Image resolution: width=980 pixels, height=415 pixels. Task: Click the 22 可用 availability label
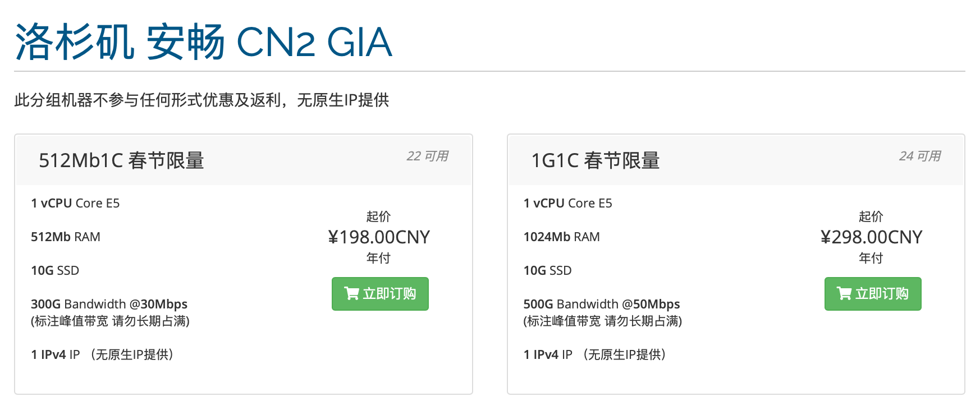pos(427,156)
